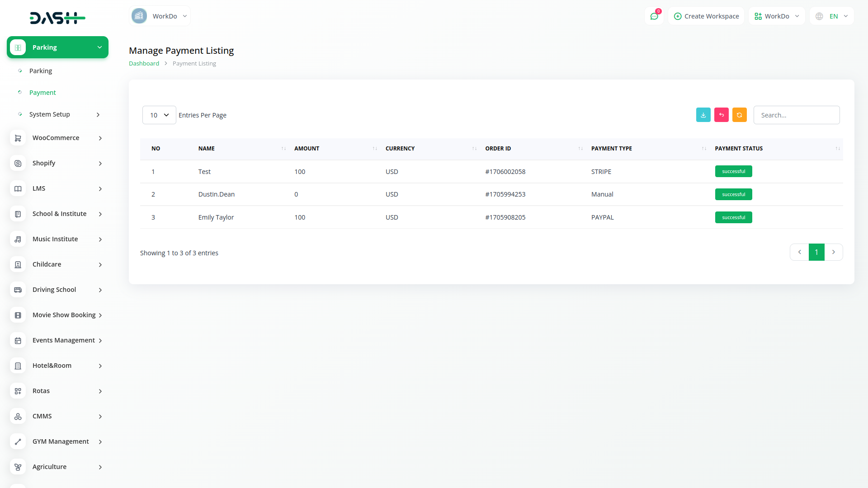Click the Hotel&Room building icon
868x488 pixels.
coord(18,366)
